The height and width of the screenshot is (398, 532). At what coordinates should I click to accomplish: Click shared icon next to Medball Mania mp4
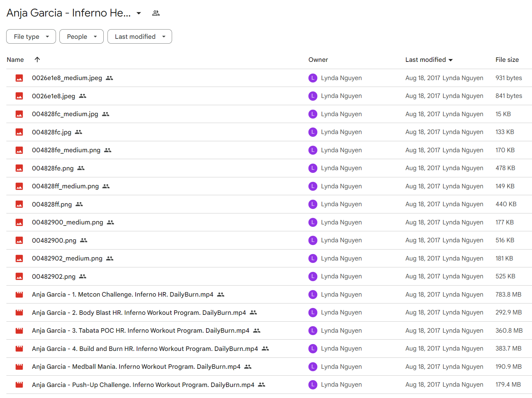pos(248,367)
